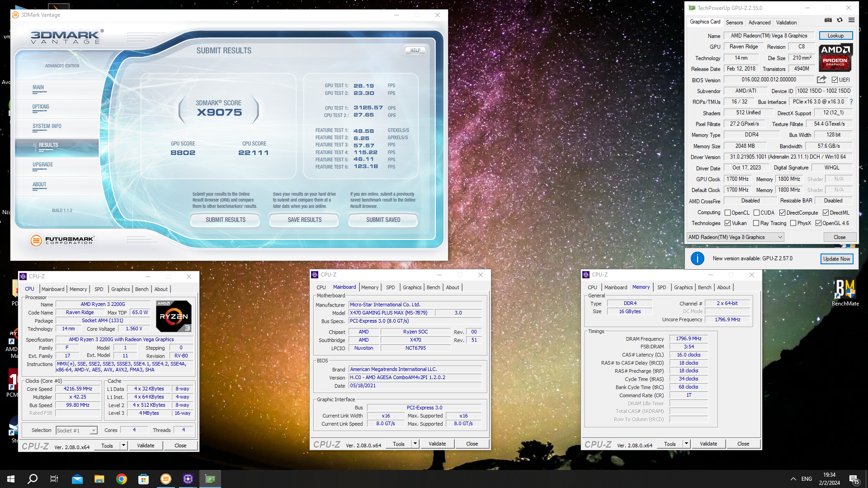Click the AMD Ryzen 3 logo in CPU-Z
The width and height of the screenshot is (868, 488).
coord(174,316)
